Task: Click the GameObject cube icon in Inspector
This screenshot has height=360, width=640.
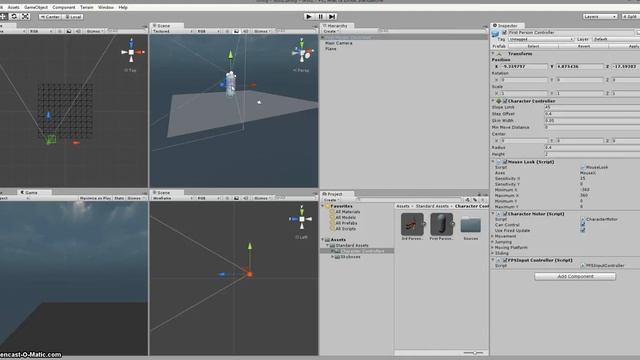Action: point(496,34)
